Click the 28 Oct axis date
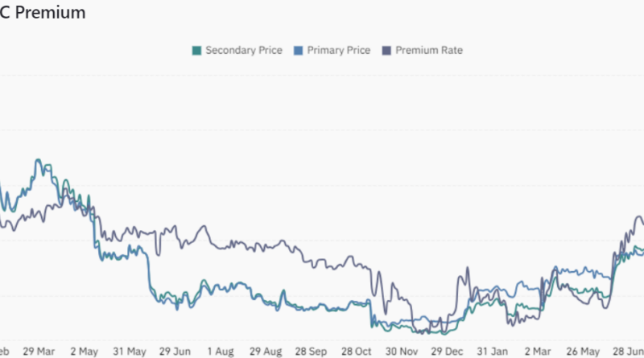Viewport: 644px width, 358px height. pyautogui.click(x=355, y=352)
